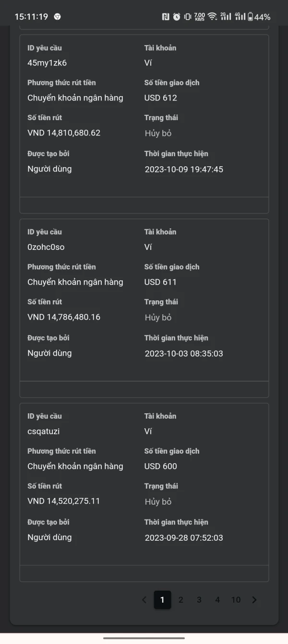The image size is (288, 644).
Task: Select page 1 in pagination
Action: pos(162,600)
